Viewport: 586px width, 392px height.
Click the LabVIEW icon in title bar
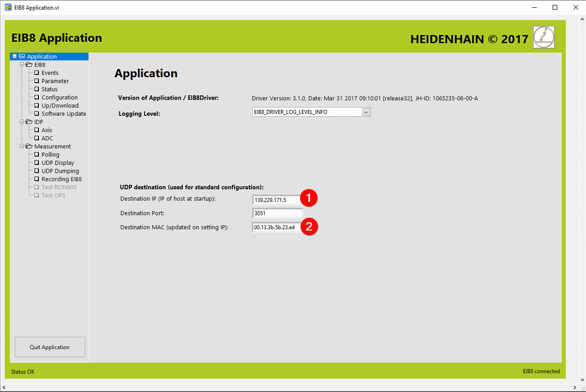[x=8, y=7]
